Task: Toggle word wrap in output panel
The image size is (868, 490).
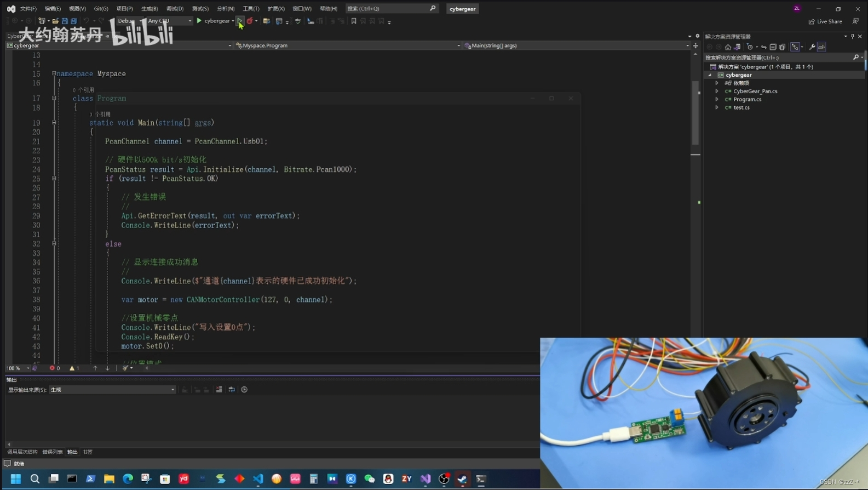Action: [232, 390]
